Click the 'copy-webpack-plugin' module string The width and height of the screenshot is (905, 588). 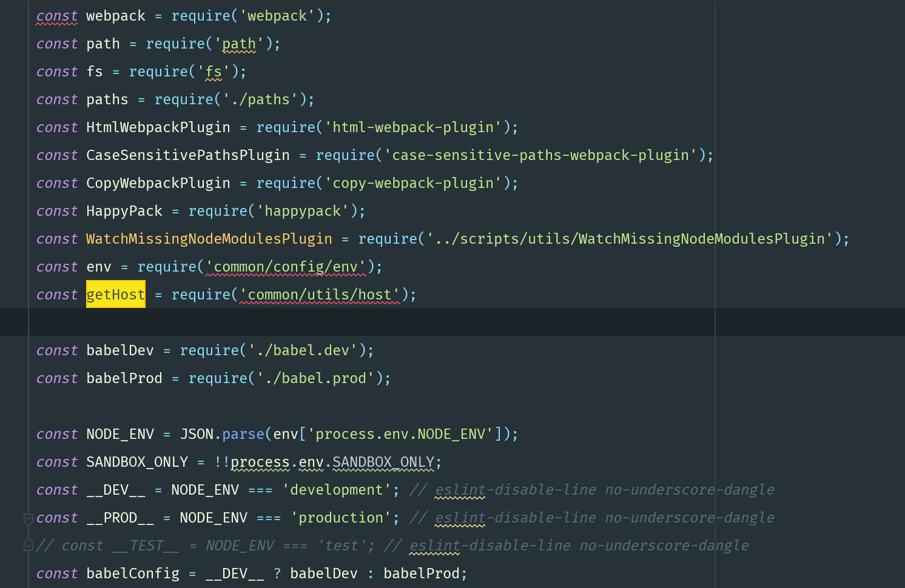point(413,183)
